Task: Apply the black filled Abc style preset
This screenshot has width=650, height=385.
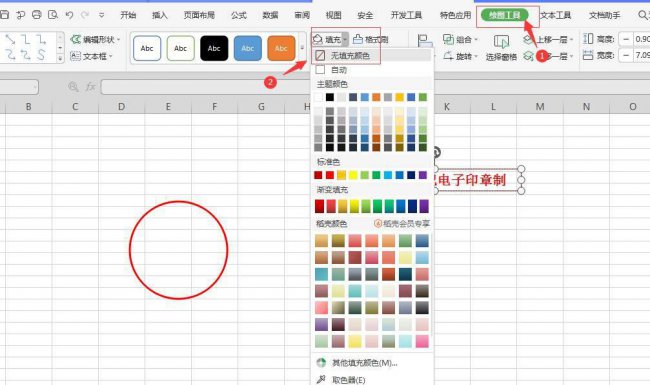Action: (x=214, y=48)
